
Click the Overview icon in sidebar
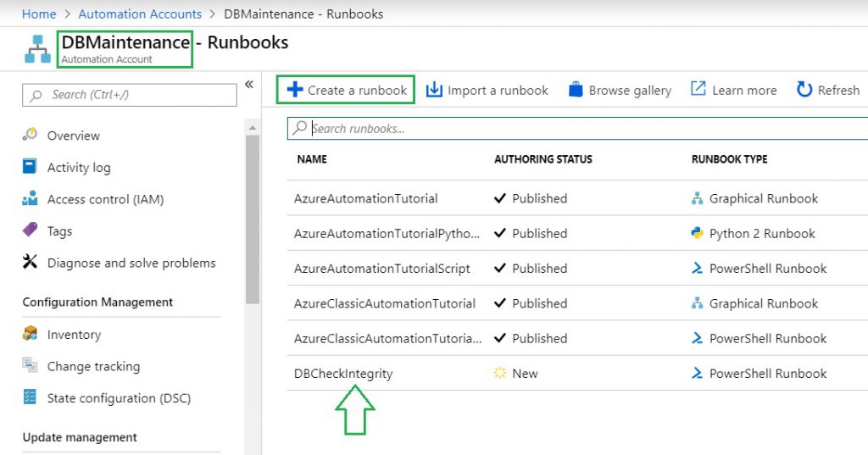[31, 136]
